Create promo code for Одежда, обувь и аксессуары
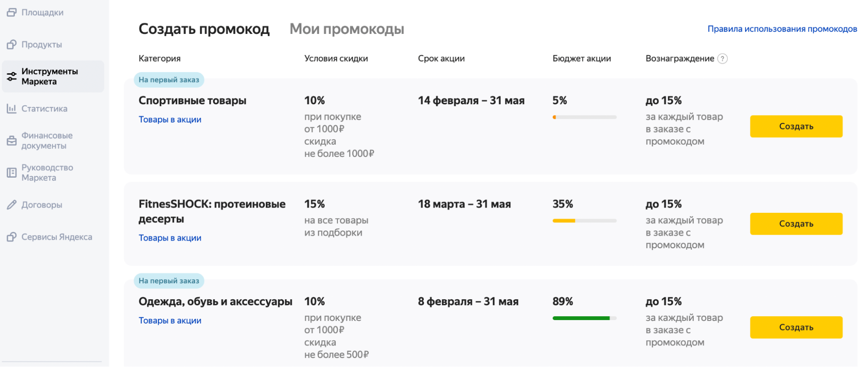 (x=796, y=327)
